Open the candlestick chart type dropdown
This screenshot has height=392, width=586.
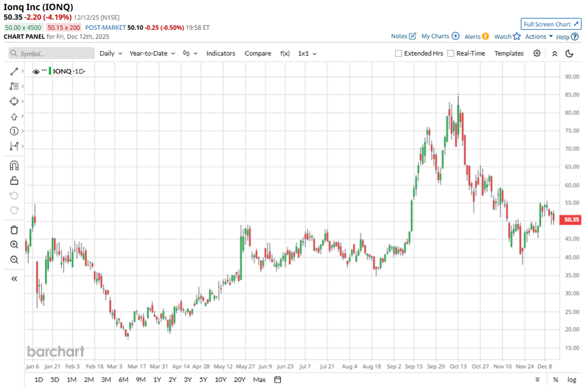click(x=190, y=54)
